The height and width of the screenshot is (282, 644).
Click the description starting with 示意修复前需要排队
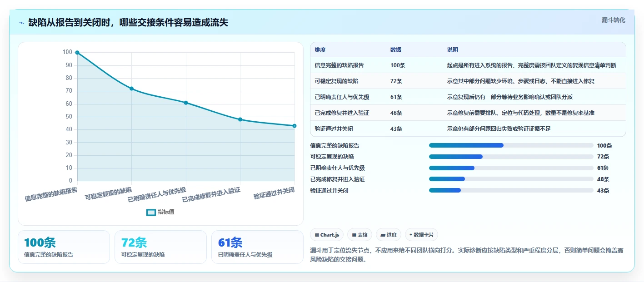[x=521, y=113]
